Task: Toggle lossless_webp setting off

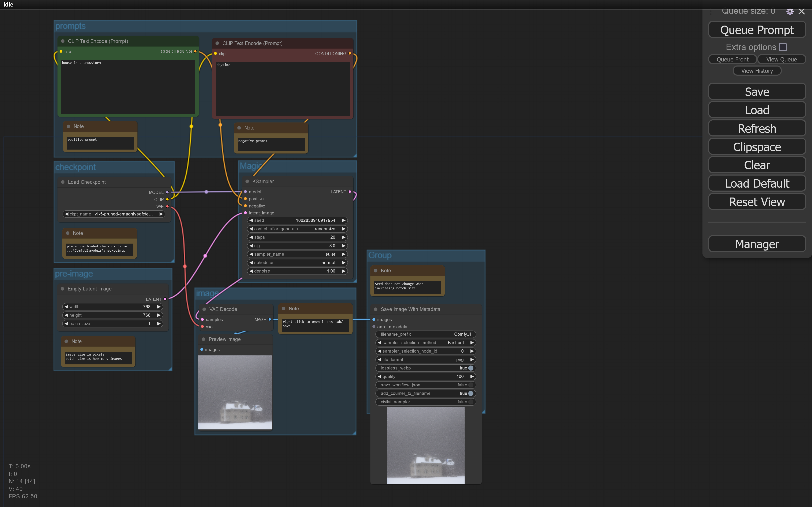Action: [x=470, y=368]
